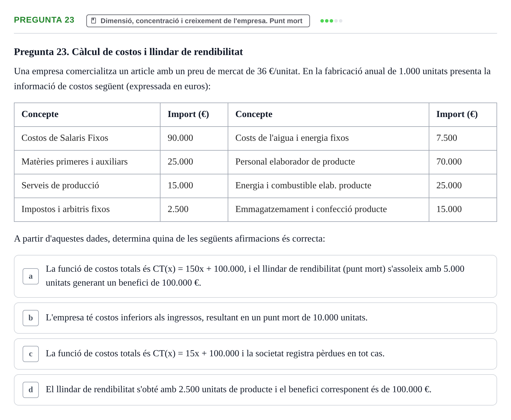This screenshot has width=511, height=420.
Task: Click the difficulty dots indicator
Action: coord(331,21)
